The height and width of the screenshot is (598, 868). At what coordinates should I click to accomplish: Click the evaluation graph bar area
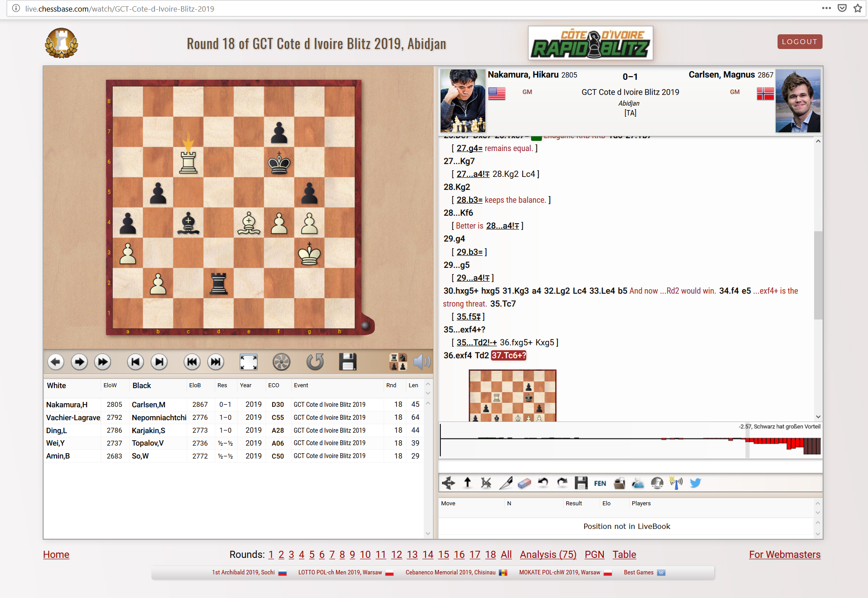(630, 440)
